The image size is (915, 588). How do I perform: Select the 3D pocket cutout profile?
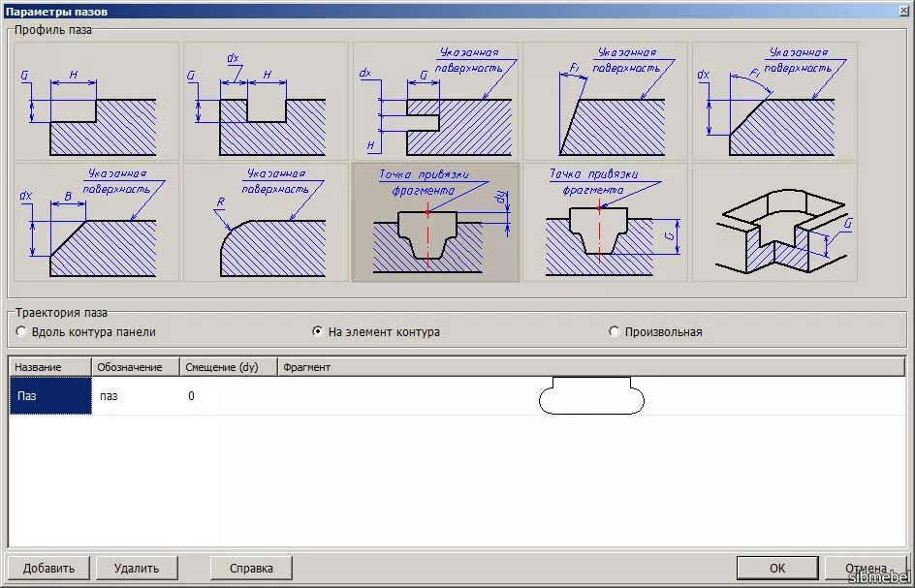click(775, 222)
